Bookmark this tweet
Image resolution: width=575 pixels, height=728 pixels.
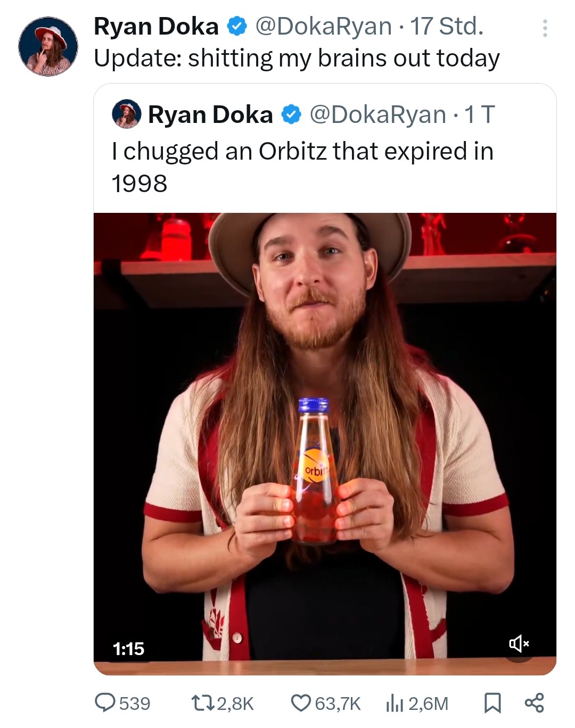[492, 703]
